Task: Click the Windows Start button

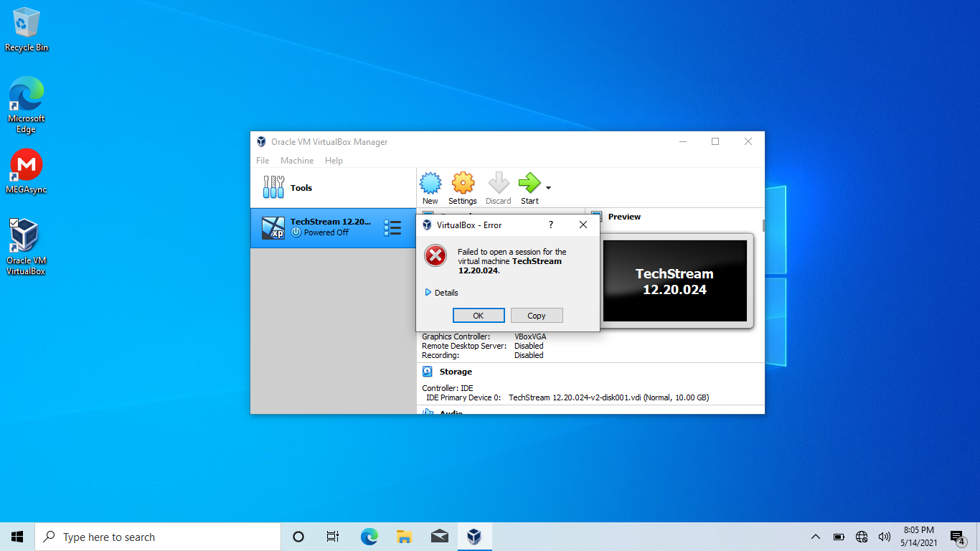Action: (17, 537)
